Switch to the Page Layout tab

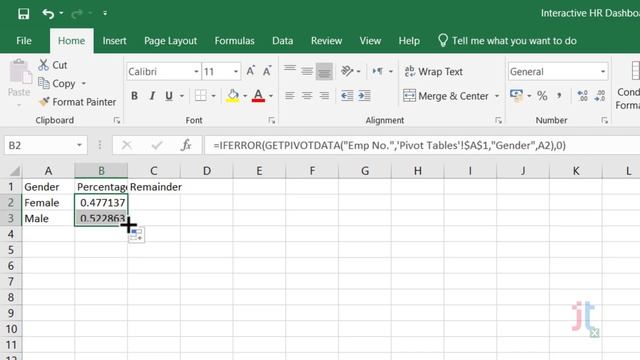[x=170, y=41]
